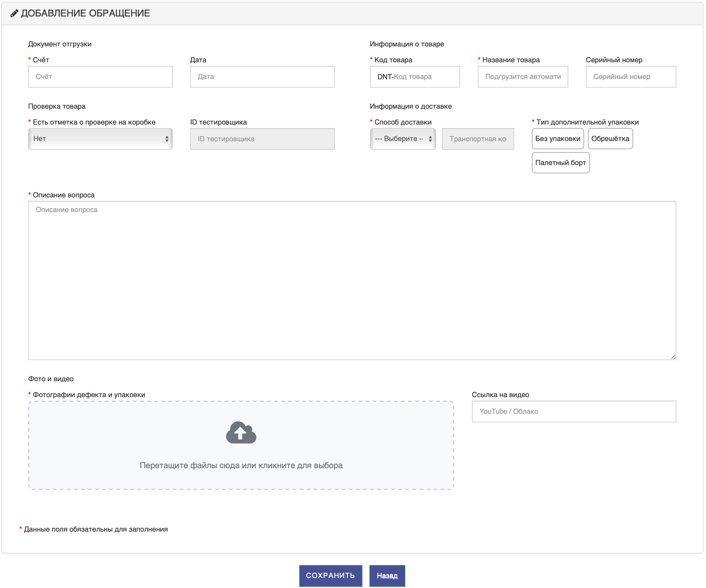
Task: Open the box check mark dropdown set to Нет
Action: (100, 139)
